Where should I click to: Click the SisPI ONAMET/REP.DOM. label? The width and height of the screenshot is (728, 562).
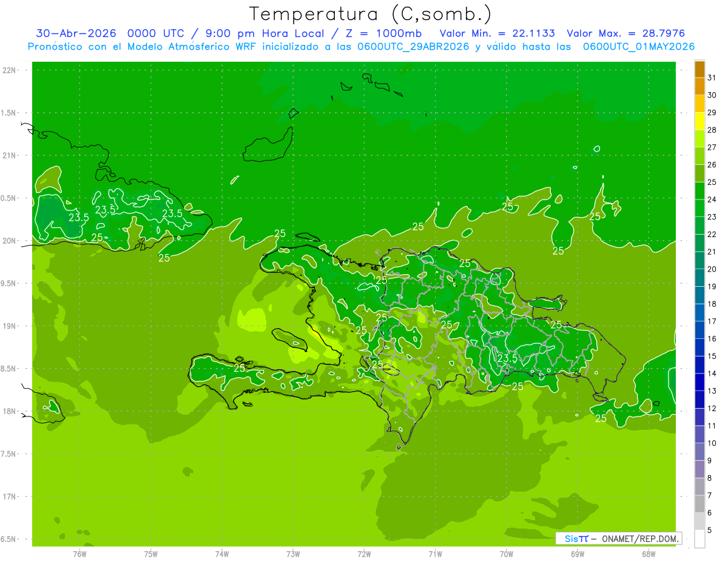pos(619,538)
